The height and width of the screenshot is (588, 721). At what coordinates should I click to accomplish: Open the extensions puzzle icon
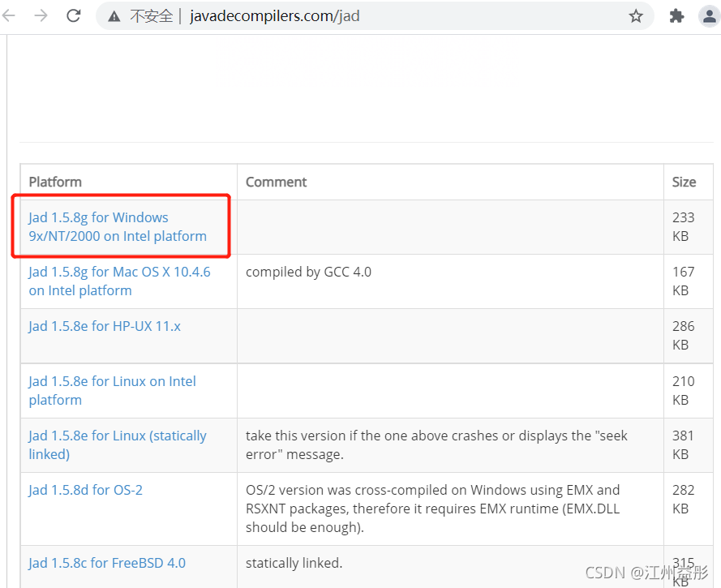pos(676,16)
